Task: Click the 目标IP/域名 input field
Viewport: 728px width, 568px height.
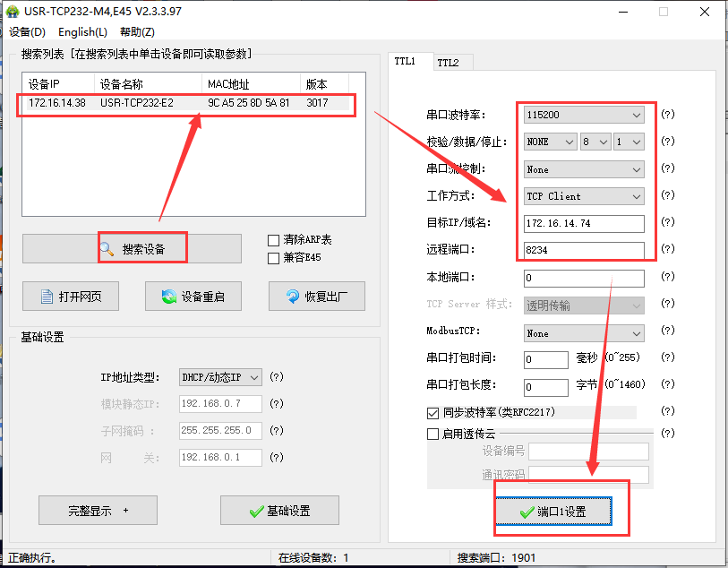Action: pyautogui.click(x=584, y=223)
